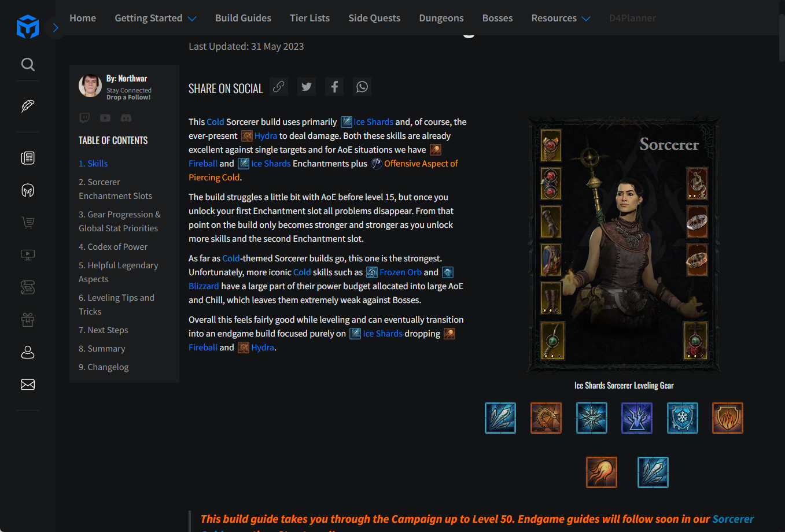Image resolution: width=785 pixels, height=532 pixels.
Task: Open Side Quests in the top nav
Action: click(x=374, y=18)
